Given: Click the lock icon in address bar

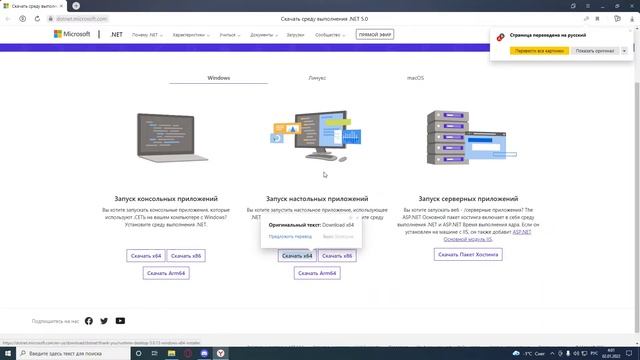Looking at the screenshot, I should pyautogui.click(x=51, y=19).
